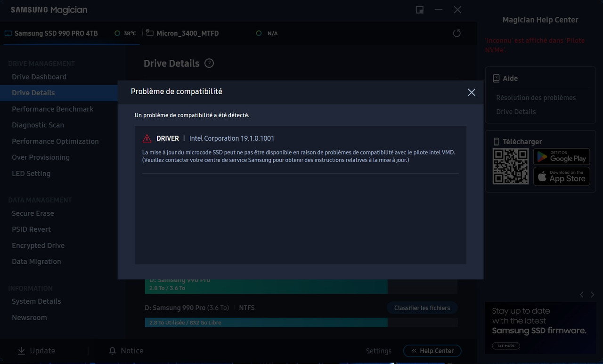This screenshot has width=603, height=364.
Task: Click the Samsung SSD drive icon in the tab
Action: pyautogui.click(x=8, y=33)
